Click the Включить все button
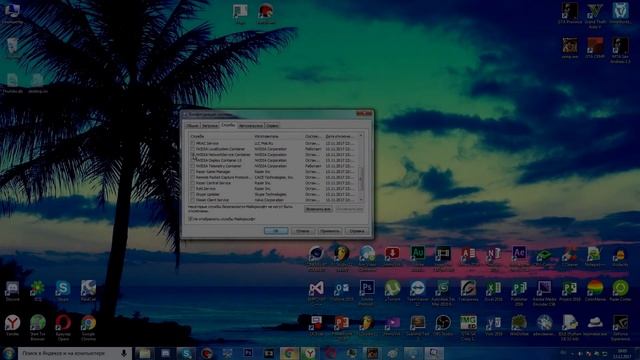The width and height of the screenshot is (640, 360). (x=318, y=209)
